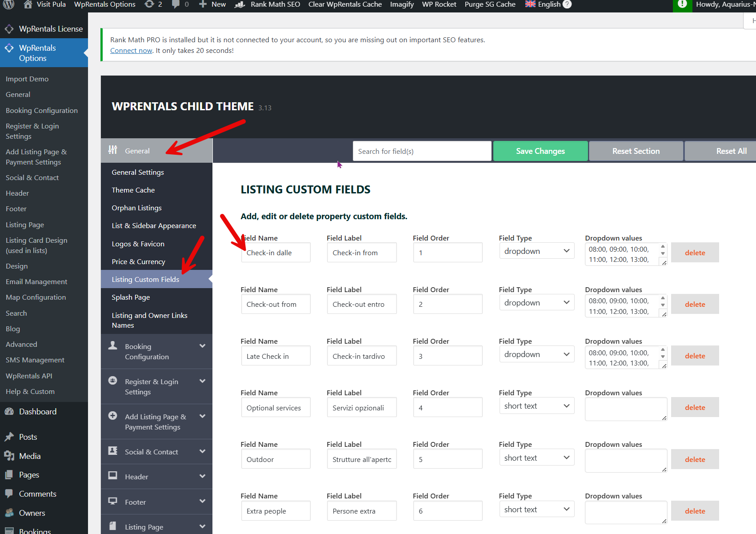
Task: Open Field Type dropdown for Check-in dalle
Action: [536, 251]
